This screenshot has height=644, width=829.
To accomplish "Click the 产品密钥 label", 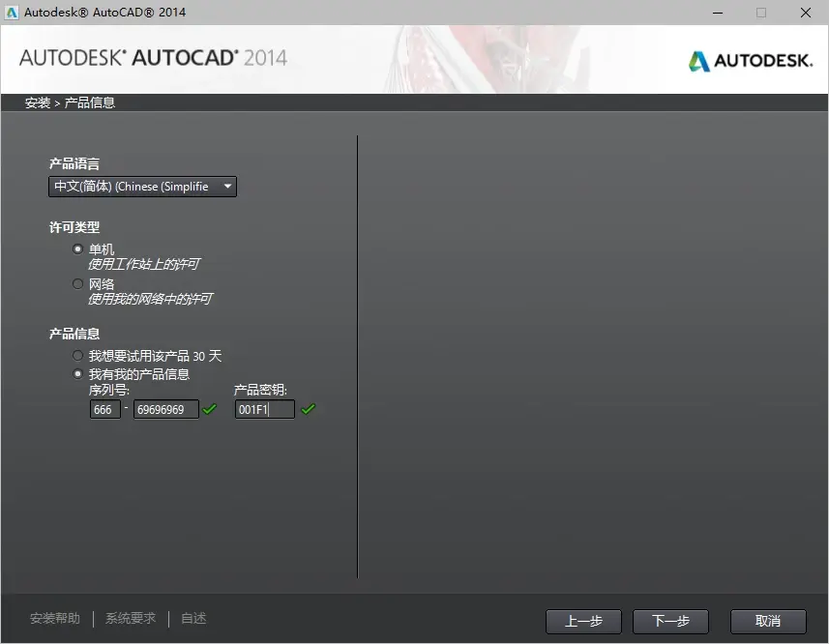I will [260, 391].
